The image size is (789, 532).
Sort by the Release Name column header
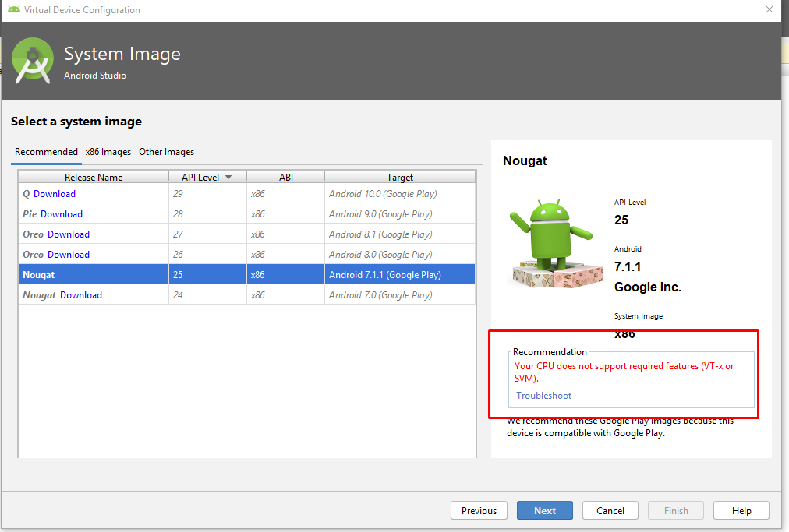tap(94, 178)
